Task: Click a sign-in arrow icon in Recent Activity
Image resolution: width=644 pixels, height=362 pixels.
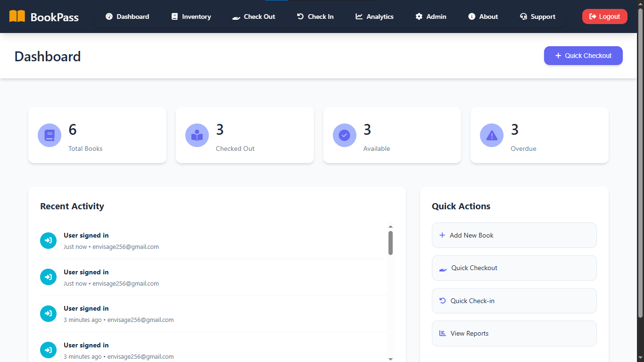Action: coord(48,240)
